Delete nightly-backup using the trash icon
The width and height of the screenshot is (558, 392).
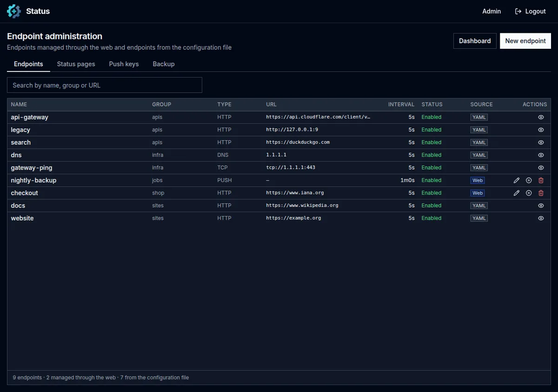(541, 180)
